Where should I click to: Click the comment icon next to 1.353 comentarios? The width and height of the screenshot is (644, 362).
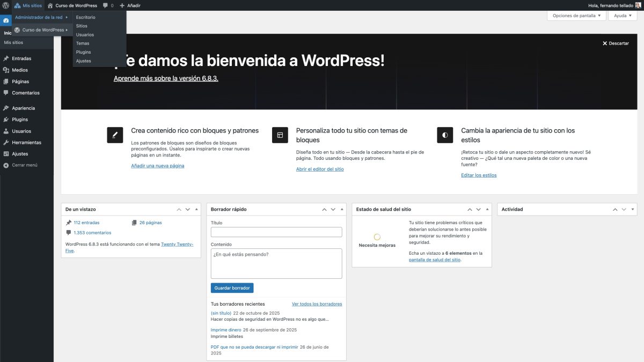pos(68,232)
